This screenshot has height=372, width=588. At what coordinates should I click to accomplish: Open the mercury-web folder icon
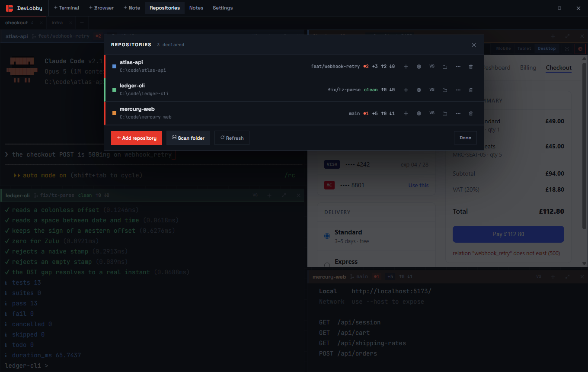(x=445, y=113)
